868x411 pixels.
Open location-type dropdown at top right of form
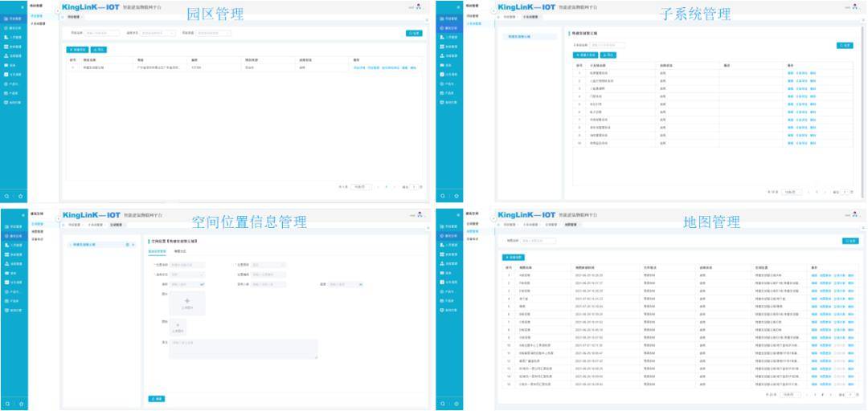[x=269, y=265]
